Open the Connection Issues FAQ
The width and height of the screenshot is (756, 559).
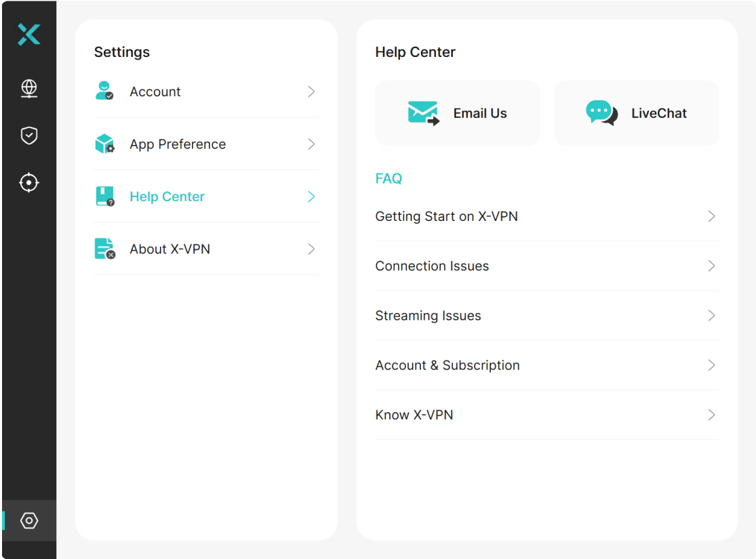546,266
